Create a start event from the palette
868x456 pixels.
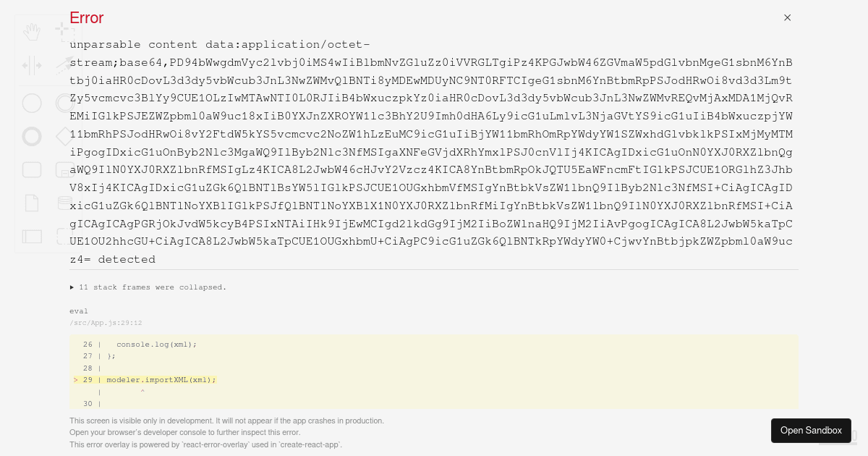tap(32, 103)
